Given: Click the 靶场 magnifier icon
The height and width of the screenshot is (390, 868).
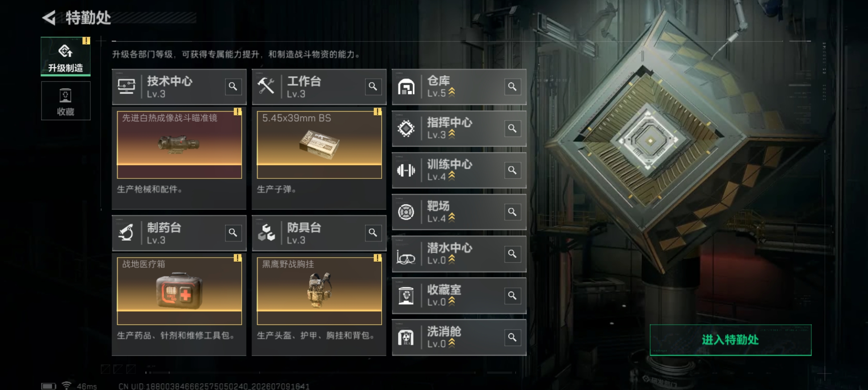Looking at the screenshot, I should [x=512, y=212].
